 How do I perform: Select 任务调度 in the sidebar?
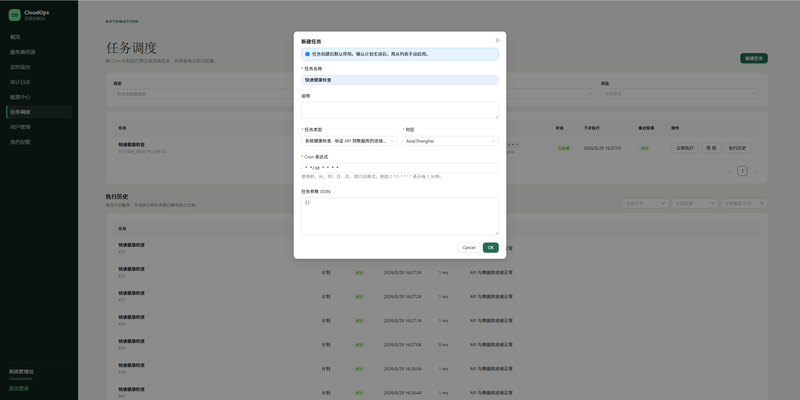pyautogui.click(x=39, y=112)
